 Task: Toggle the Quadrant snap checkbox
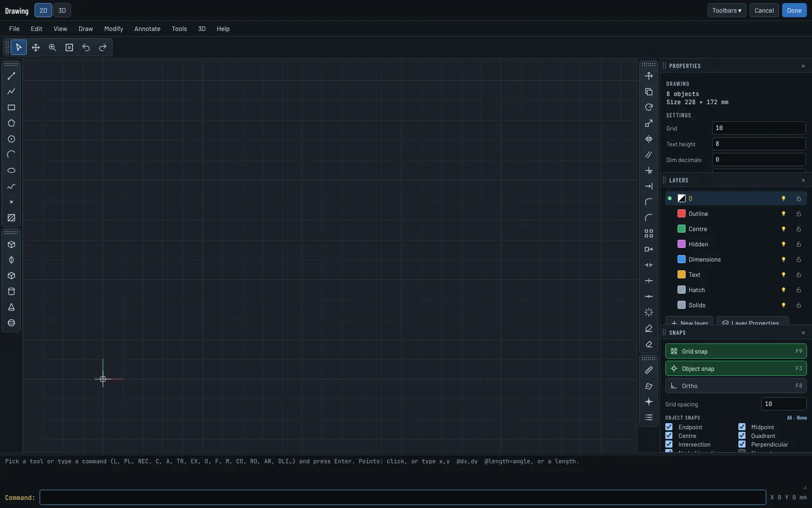click(x=742, y=436)
